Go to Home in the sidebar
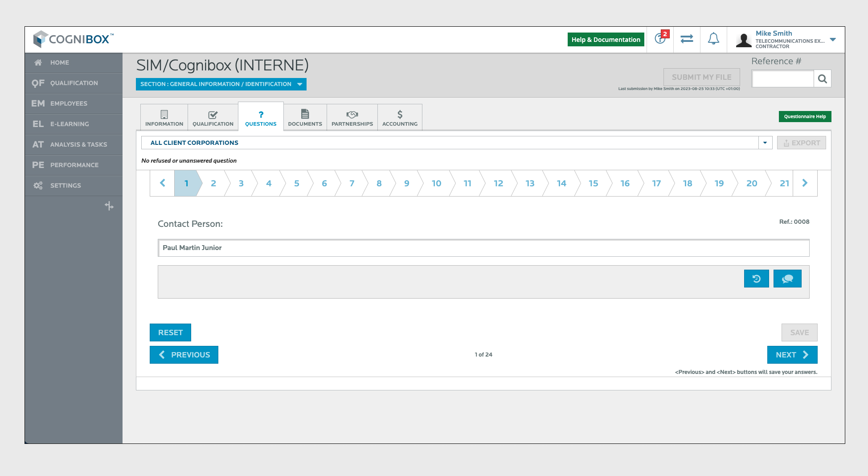 point(60,62)
